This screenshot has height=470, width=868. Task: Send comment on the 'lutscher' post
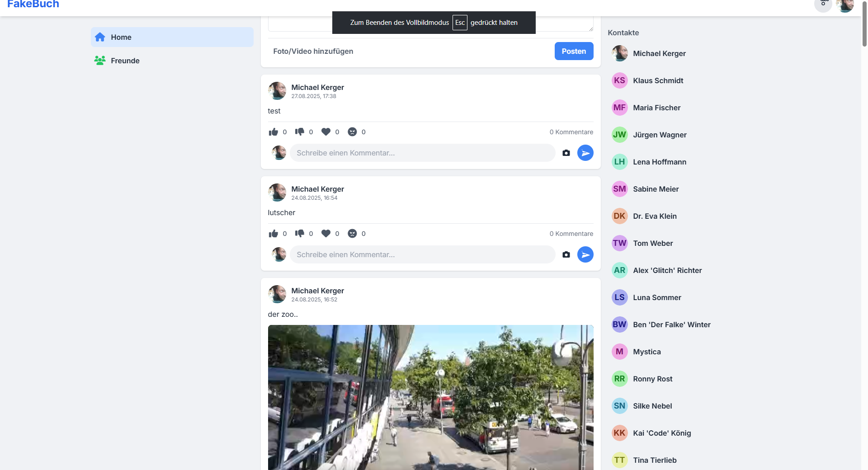pos(585,255)
